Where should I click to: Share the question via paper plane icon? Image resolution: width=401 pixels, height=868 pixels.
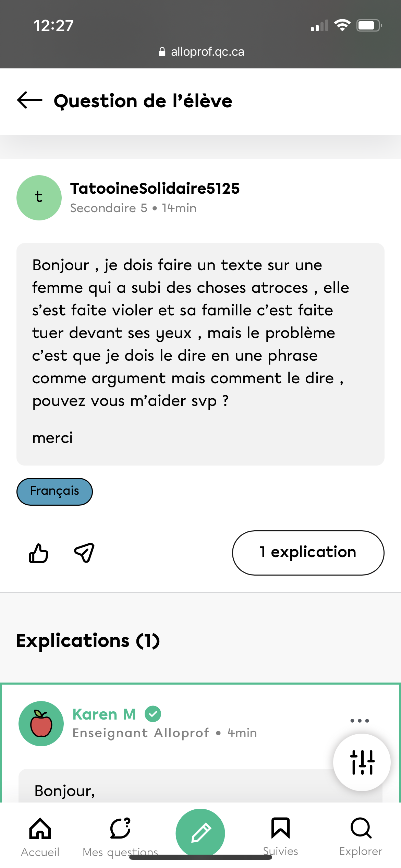pyautogui.click(x=84, y=553)
